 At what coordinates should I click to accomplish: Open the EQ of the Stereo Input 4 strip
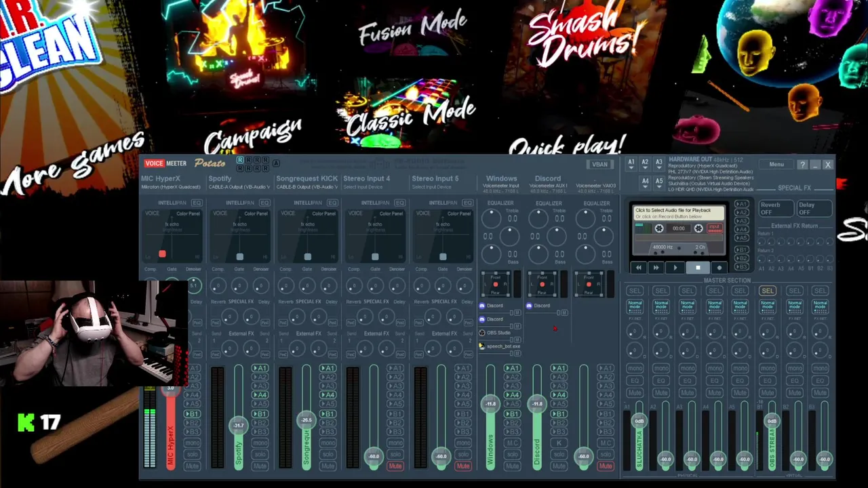click(x=399, y=203)
